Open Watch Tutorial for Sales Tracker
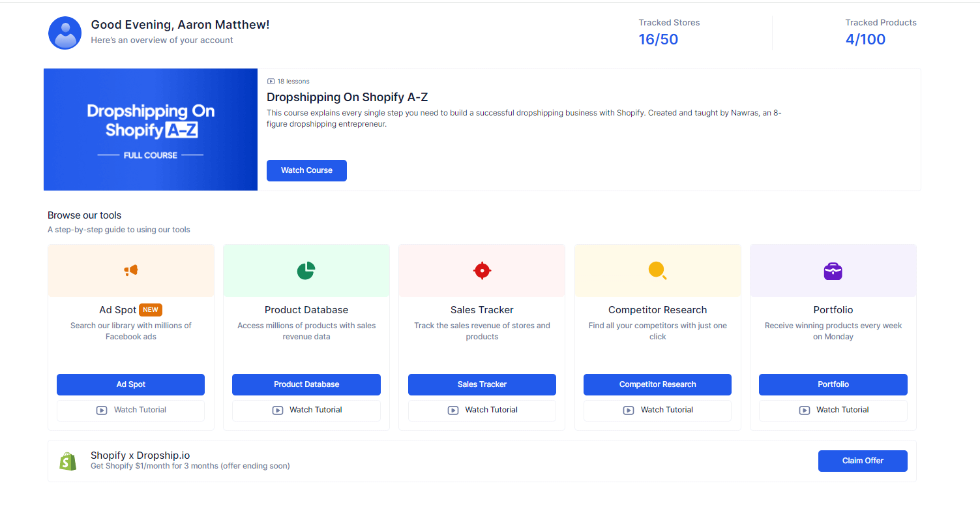 click(482, 410)
